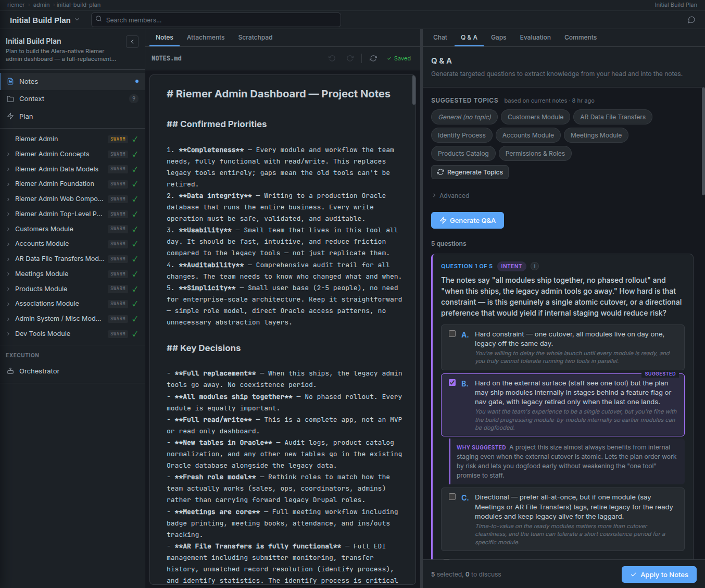Expand the Riemer Admin Data Models item

click(8, 169)
